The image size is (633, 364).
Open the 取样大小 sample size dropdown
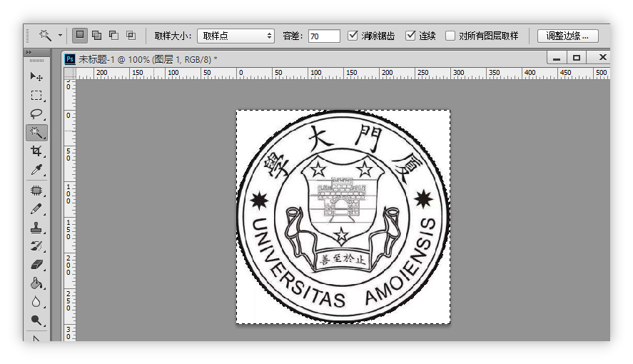tap(236, 36)
